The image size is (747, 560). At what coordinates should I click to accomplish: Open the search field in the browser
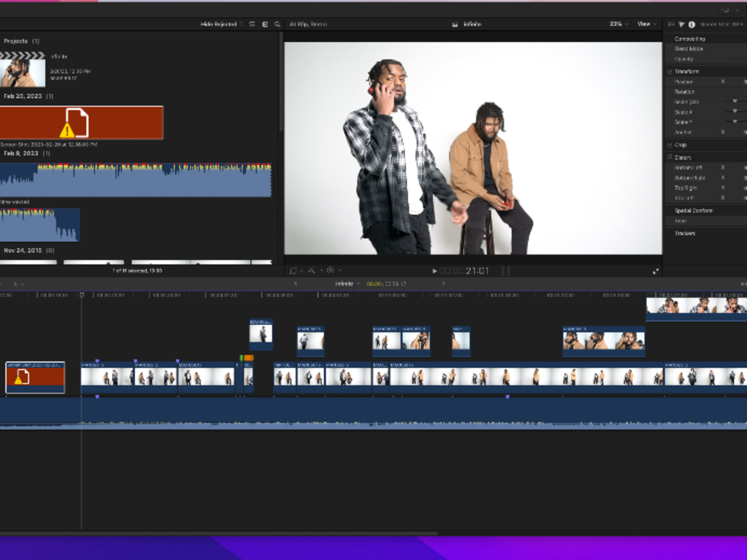pos(277,24)
